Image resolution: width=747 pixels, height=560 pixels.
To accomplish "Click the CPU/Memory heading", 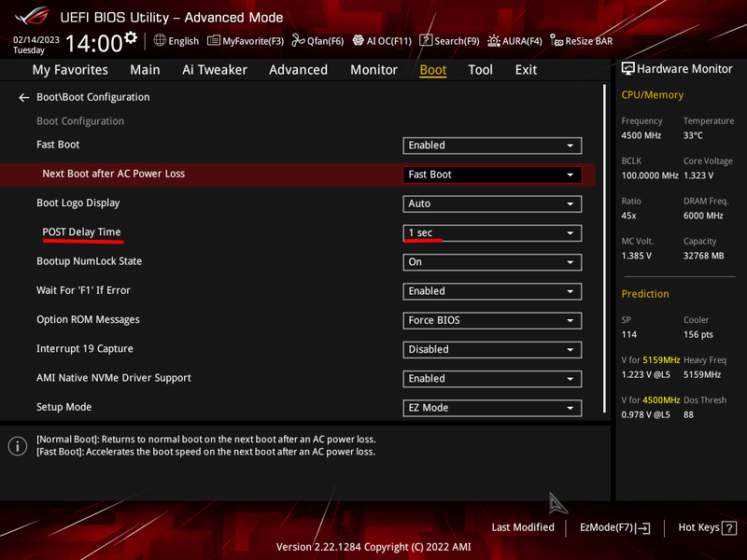I will (652, 95).
